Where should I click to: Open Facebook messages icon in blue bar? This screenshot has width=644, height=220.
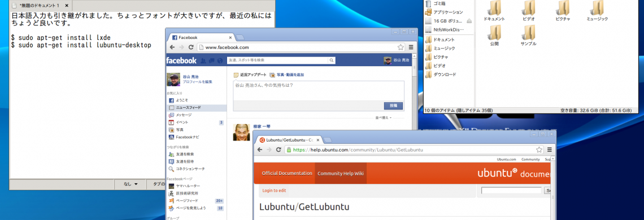tap(211, 61)
